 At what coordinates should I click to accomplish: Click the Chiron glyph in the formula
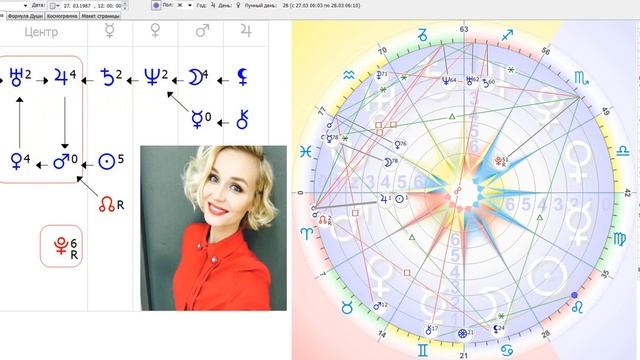pyautogui.click(x=242, y=119)
